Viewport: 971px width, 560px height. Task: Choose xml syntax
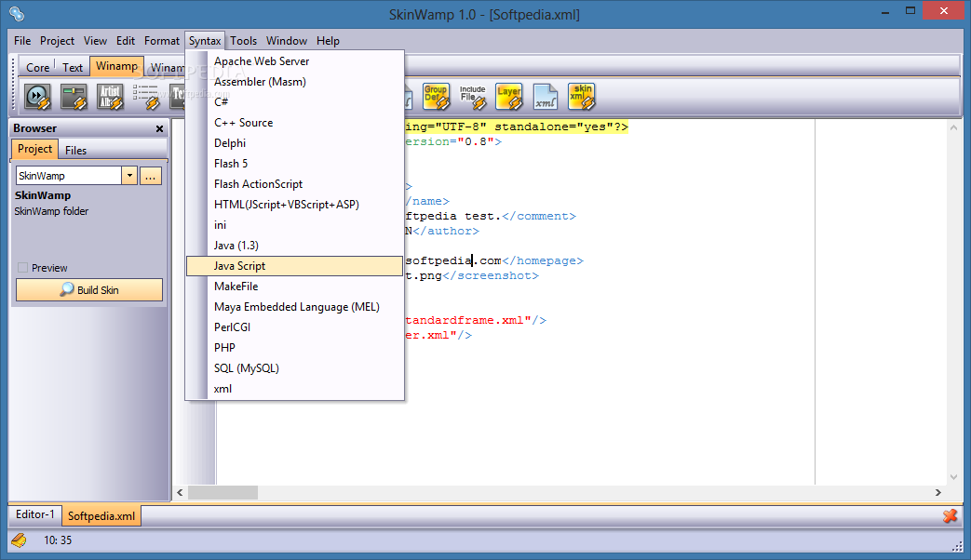[x=295, y=389]
